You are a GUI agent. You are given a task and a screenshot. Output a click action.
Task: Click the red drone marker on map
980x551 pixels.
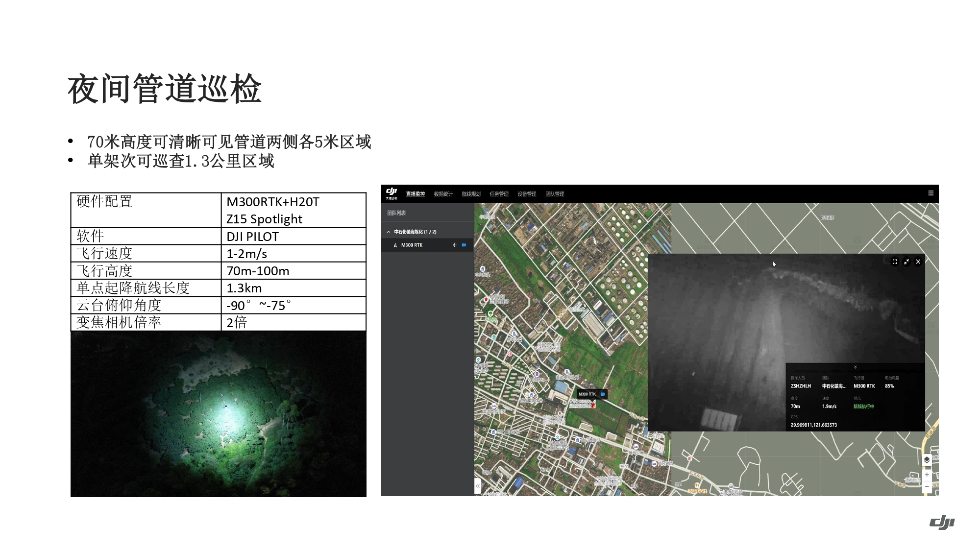point(592,405)
